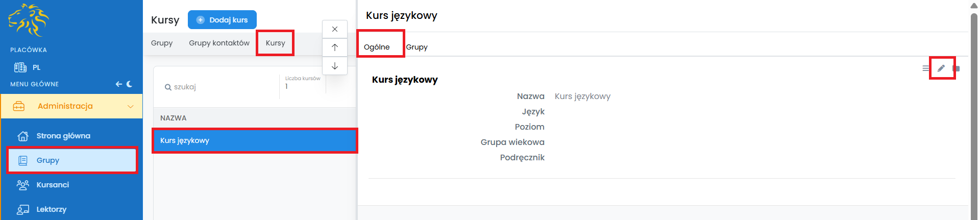The width and height of the screenshot is (980, 220).
Task: Open the Ogólne tab in course details
Action: point(377,47)
